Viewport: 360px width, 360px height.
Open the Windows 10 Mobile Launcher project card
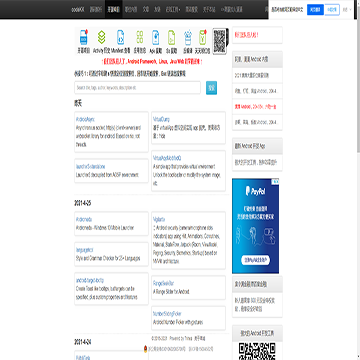click(x=111, y=224)
